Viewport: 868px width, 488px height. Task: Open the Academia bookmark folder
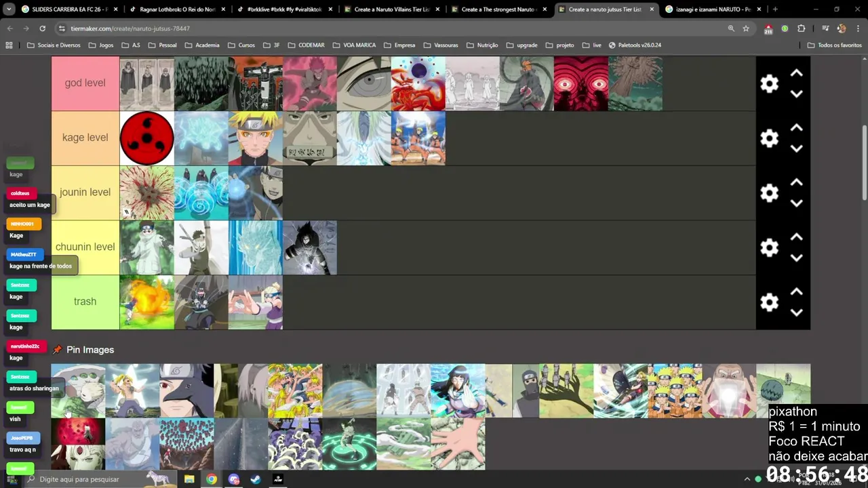tap(201, 45)
